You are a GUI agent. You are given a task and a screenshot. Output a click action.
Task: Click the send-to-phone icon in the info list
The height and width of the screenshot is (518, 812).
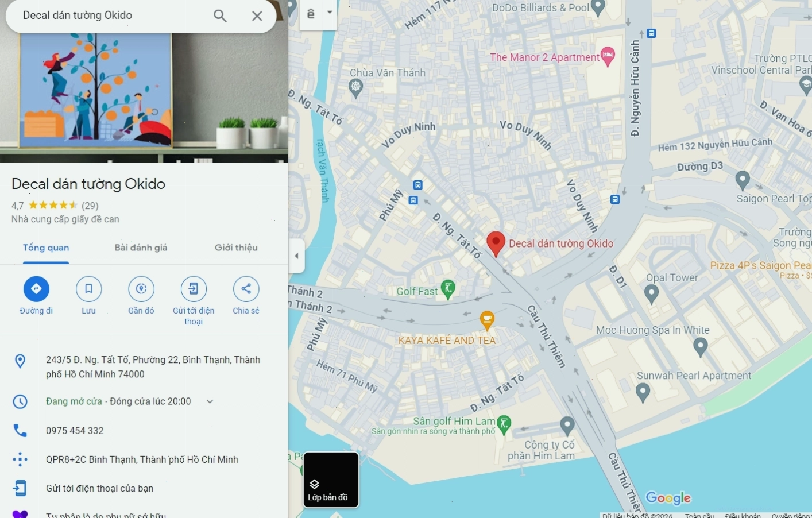(20, 488)
